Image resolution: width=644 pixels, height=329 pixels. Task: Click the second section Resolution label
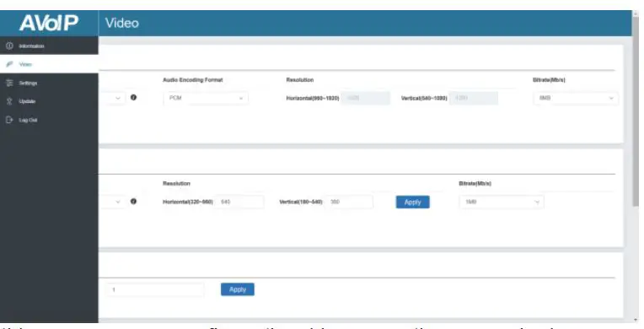177,183
